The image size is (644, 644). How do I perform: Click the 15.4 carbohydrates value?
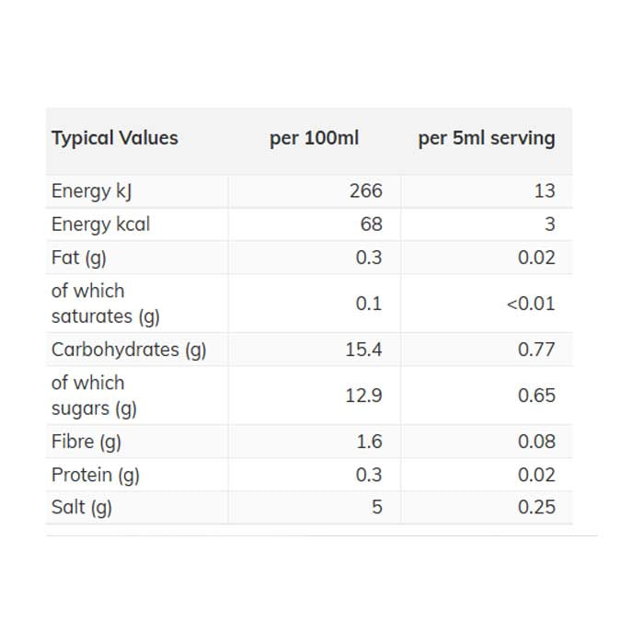coord(363,350)
